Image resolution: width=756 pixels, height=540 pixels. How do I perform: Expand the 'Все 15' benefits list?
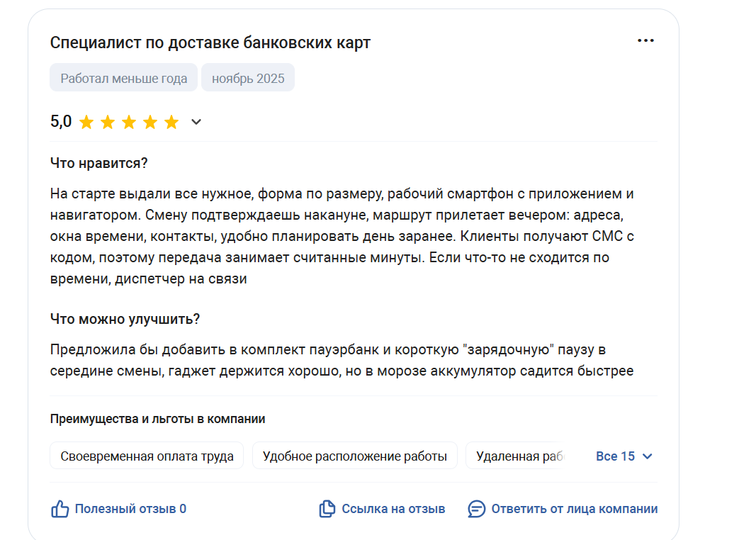pos(615,456)
